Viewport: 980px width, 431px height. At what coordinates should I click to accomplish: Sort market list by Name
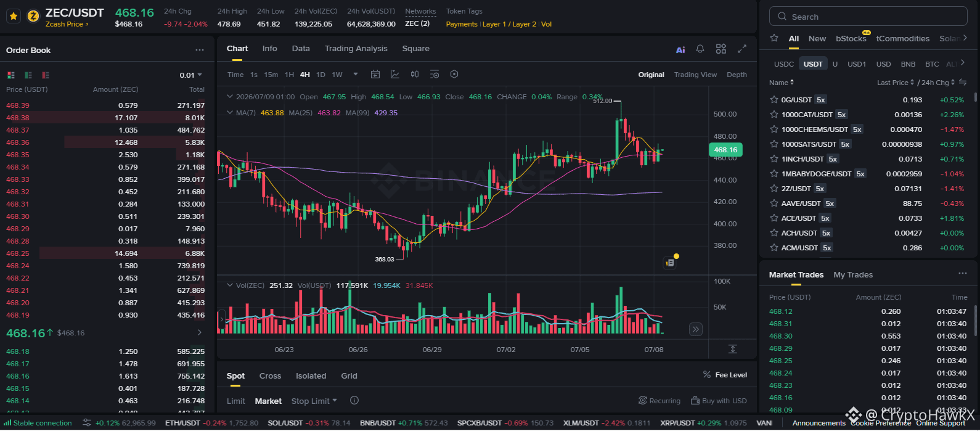782,83
